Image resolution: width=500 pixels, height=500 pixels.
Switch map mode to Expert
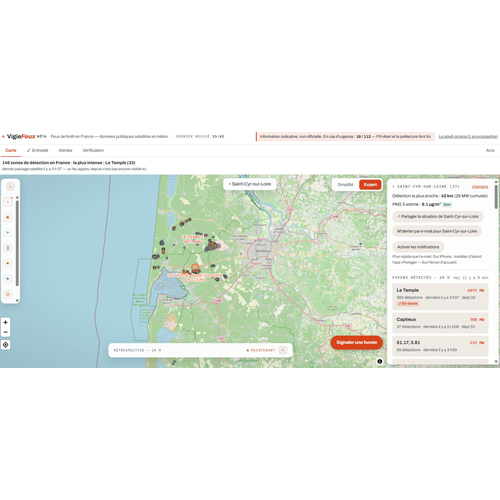tap(370, 185)
